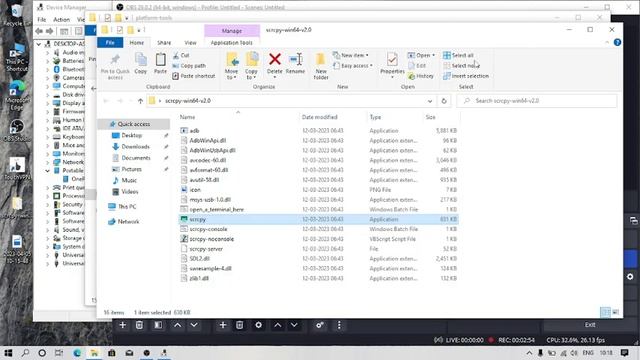This screenshot has height=360, width=640.
Task: Click Windows Start button
Action: pyautogui.click(x=8, y=353)
